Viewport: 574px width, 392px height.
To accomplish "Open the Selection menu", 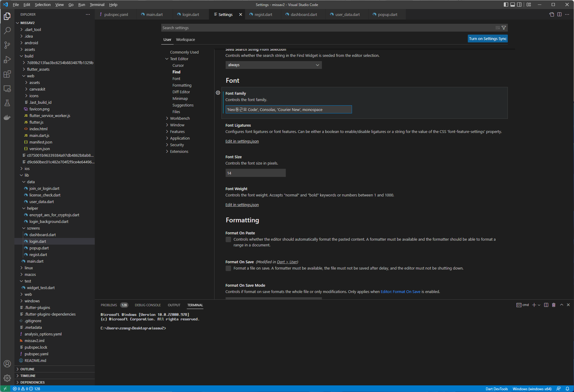I will pos(43,5).
